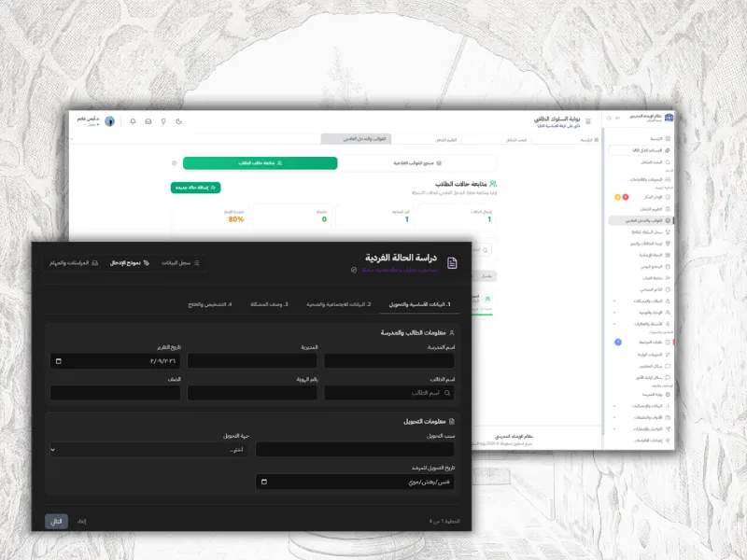Click the سبب التحويل input field
The image size is (747, 560).
(355, 450)
